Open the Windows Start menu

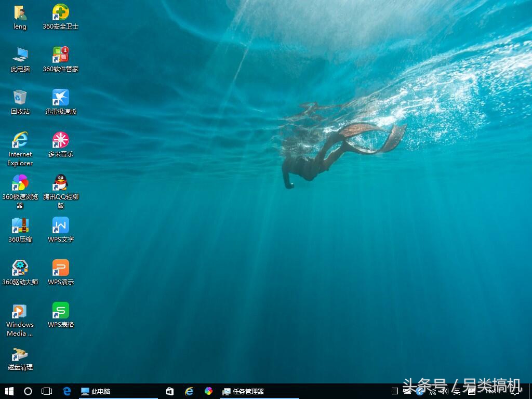pos(9,391)
